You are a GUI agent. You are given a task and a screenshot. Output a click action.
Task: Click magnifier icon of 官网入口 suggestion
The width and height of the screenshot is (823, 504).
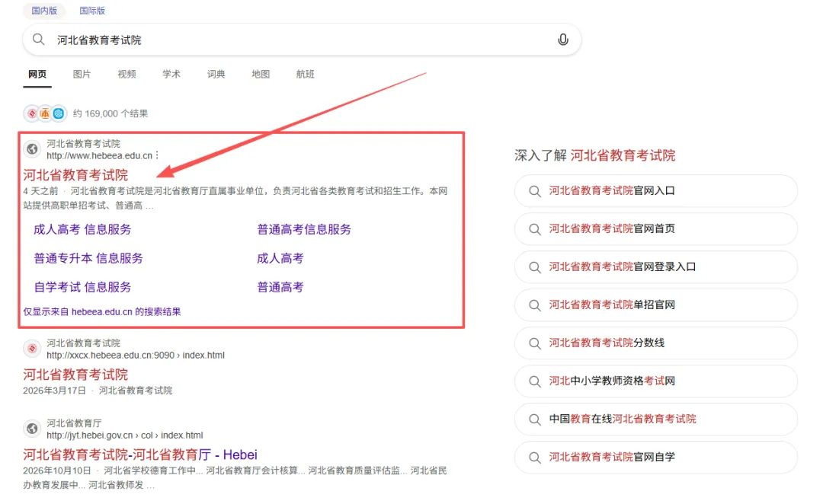(x=535, y=191)
